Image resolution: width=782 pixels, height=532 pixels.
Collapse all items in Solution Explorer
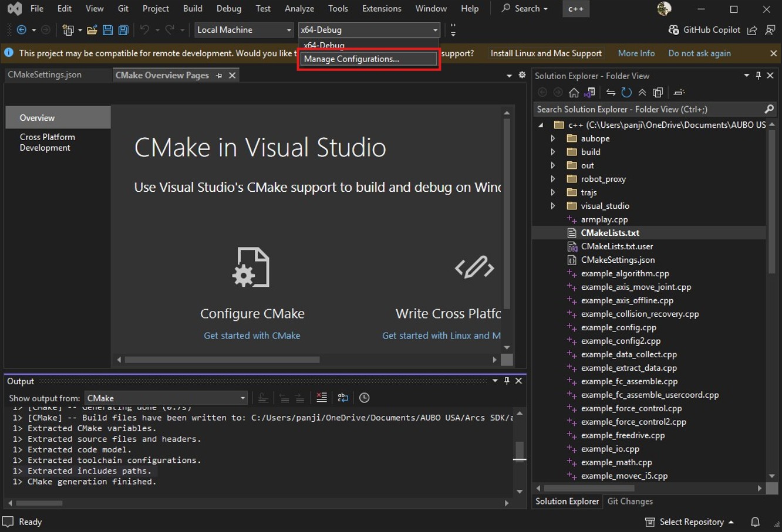642,93
